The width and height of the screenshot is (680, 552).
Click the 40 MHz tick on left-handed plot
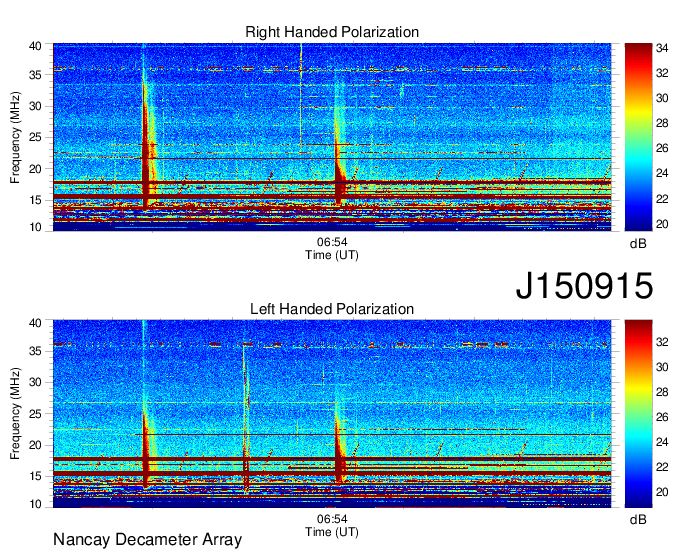[35, 323]
